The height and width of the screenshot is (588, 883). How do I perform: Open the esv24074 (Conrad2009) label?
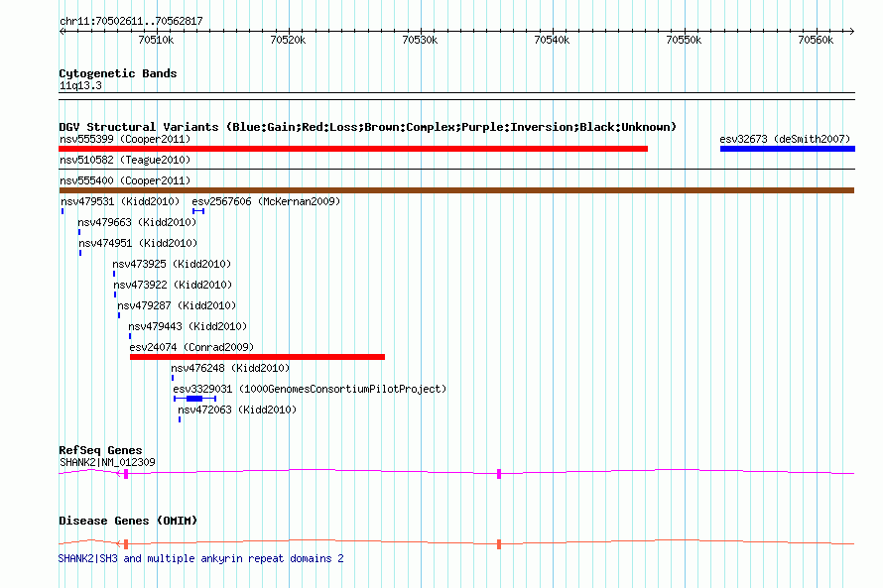(191, 347)
